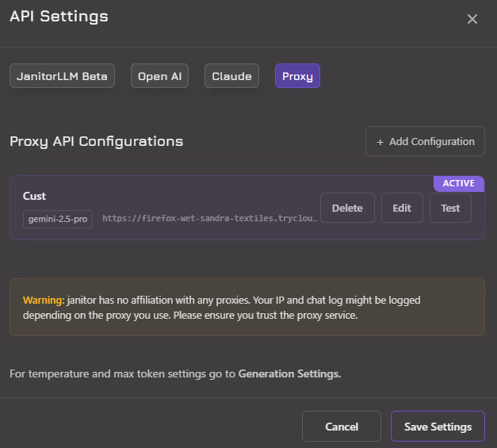
Task: Save the API settings
Action: 438,426
